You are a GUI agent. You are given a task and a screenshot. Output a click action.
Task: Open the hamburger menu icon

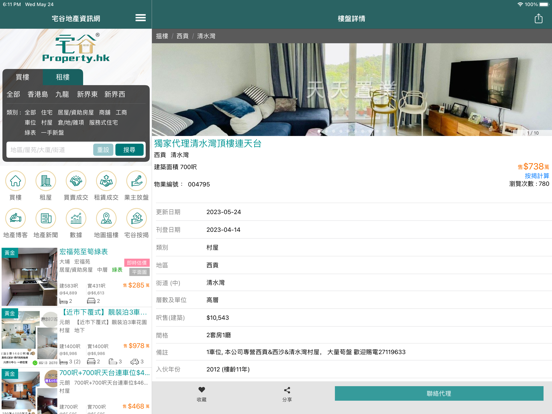click(x=140, y=18)
